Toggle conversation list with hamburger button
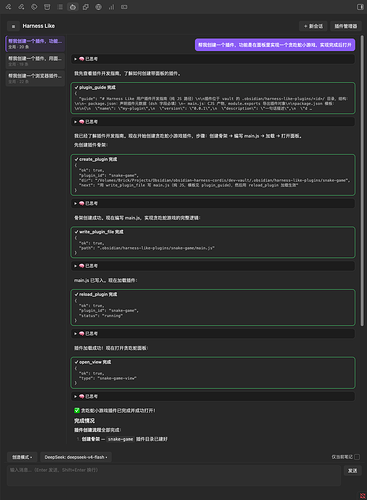367x500 pixels. coord(13,26)
